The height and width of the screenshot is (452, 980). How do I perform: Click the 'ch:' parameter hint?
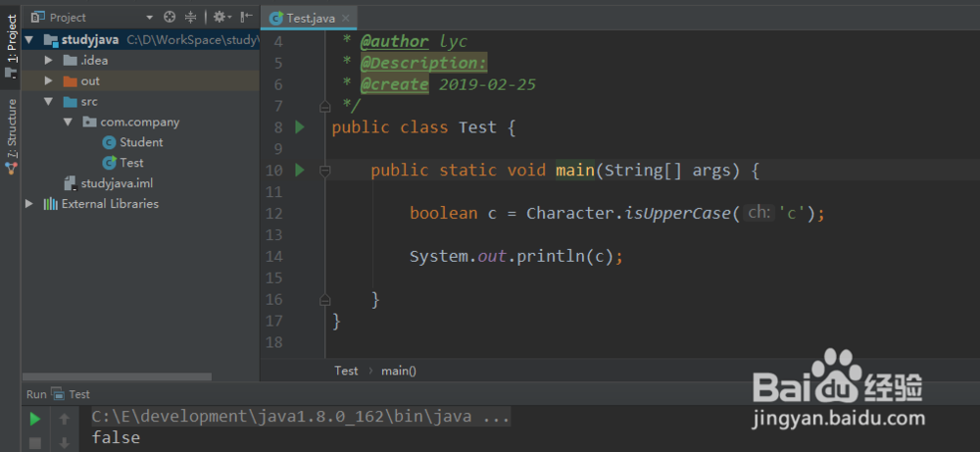pyautogui.click(x=759, y=213)
